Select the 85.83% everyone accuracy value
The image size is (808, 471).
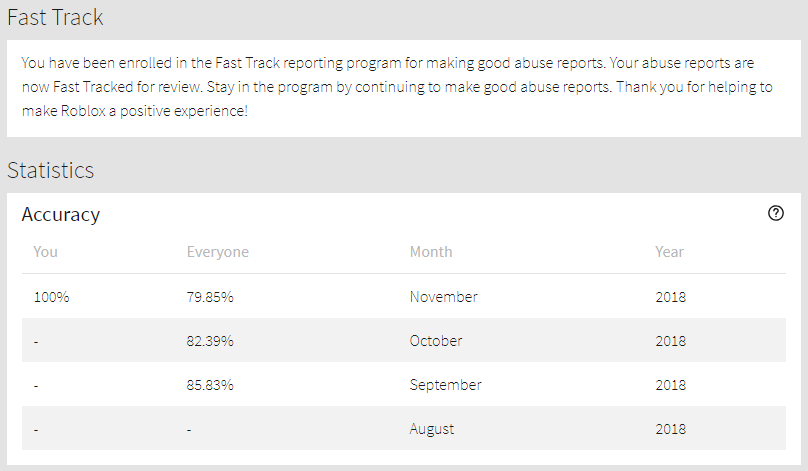point(210,385)
